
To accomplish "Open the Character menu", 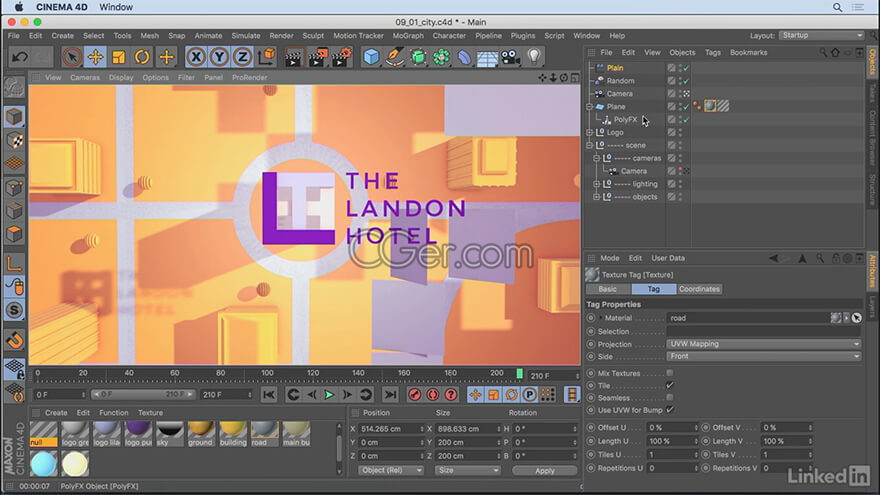I will (x=449, y=35).
